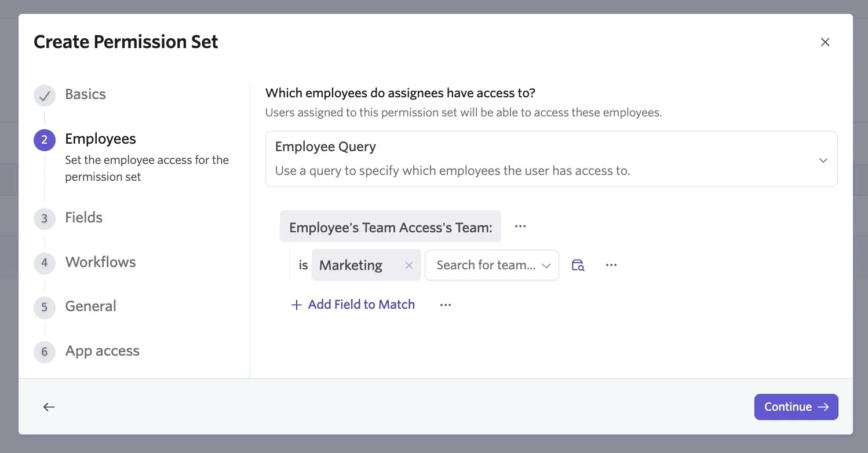Expand the Employee Query dropdown
Image resolution: width=868 pixels, height=453 pixels.
(551, 159)
